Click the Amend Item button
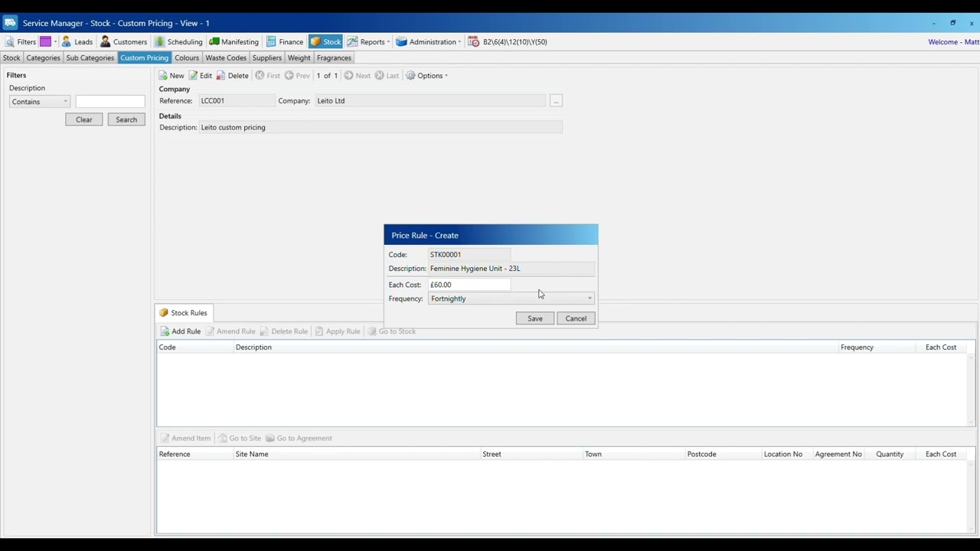Image resolution: width=980 pixels, height=551 pixels. click(x=185, y=439)
